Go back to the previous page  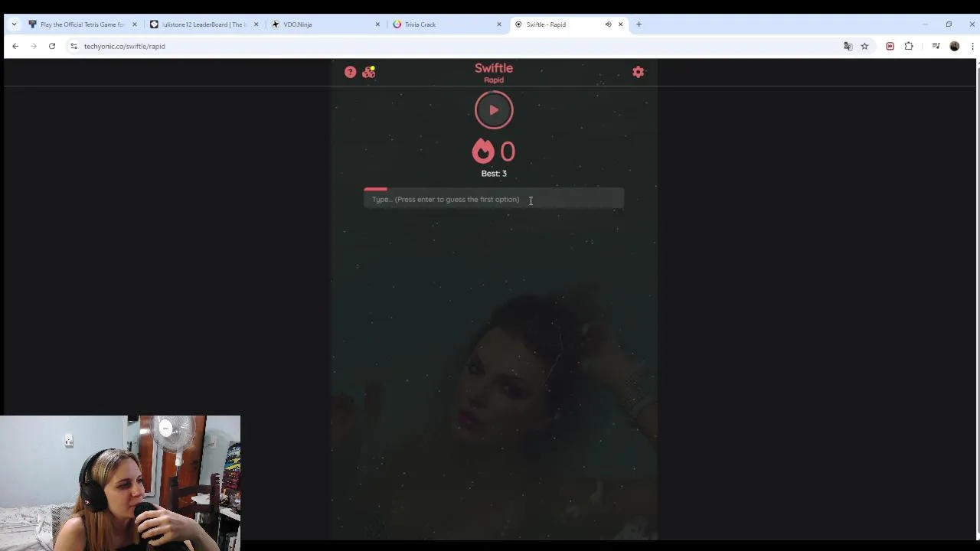click(x=15, y=46)
